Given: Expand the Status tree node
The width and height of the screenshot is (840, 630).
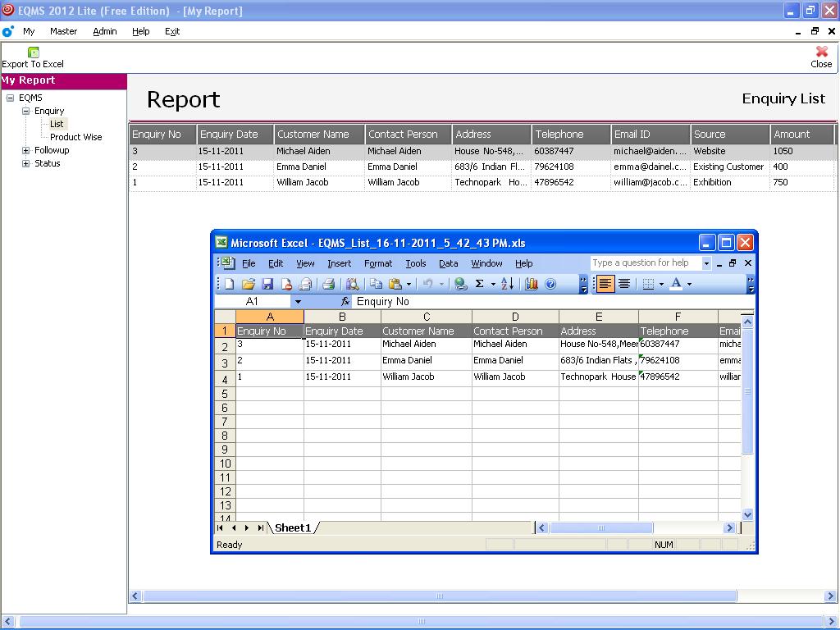Looking at the screenshot, I should point(25,163).
